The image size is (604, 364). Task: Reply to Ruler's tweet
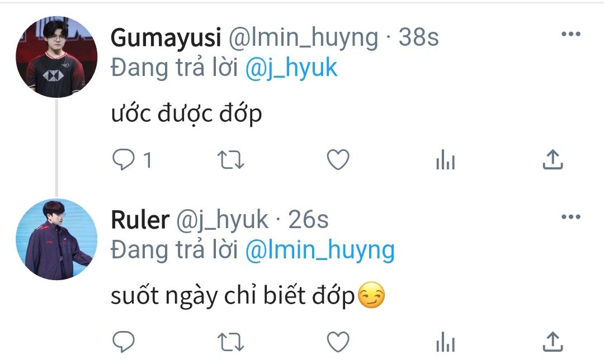pyautogui.click(x=122, y=341)
